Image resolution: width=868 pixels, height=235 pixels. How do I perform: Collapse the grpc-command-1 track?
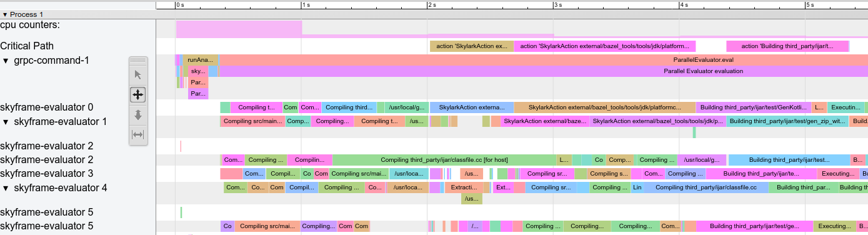(x=6, y=61)
